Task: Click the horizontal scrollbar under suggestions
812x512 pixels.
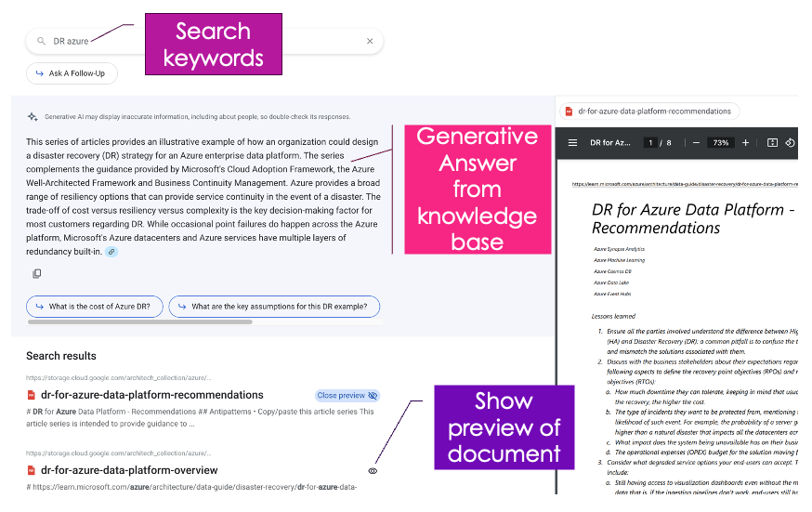Action: click(x=139, y=322)
